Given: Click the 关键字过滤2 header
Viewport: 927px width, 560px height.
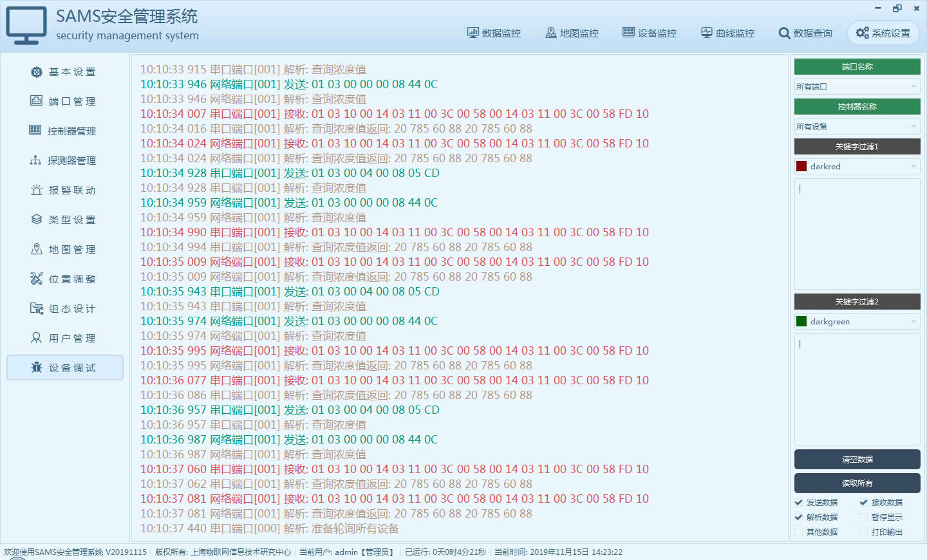Looking at the screenshot, I should [x=857, y=302].
